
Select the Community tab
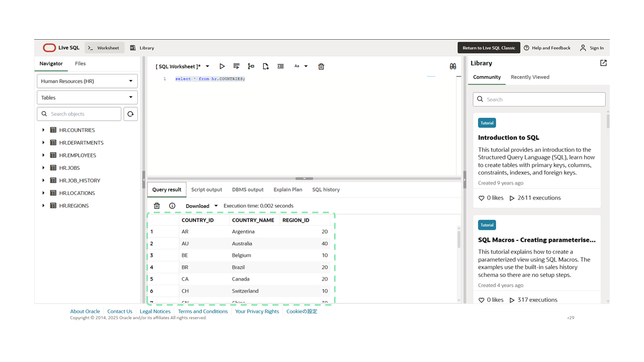tap(487, 77)
